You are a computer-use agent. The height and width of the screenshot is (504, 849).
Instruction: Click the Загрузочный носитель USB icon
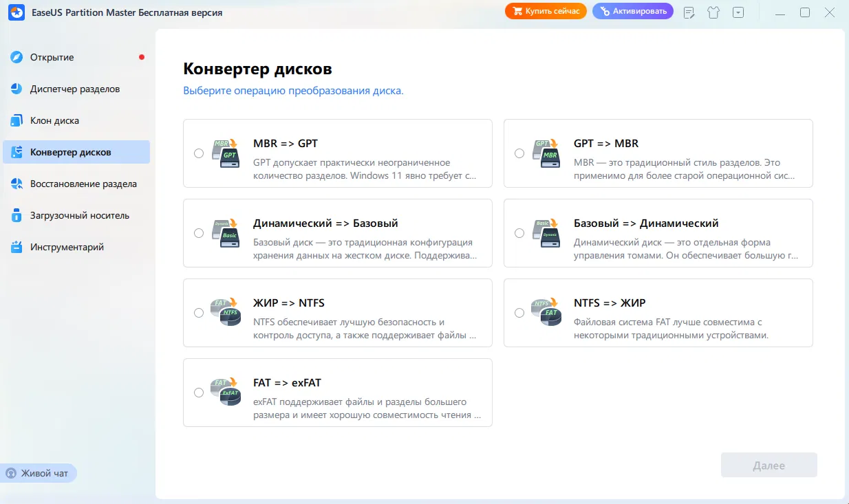click(17, 215)
